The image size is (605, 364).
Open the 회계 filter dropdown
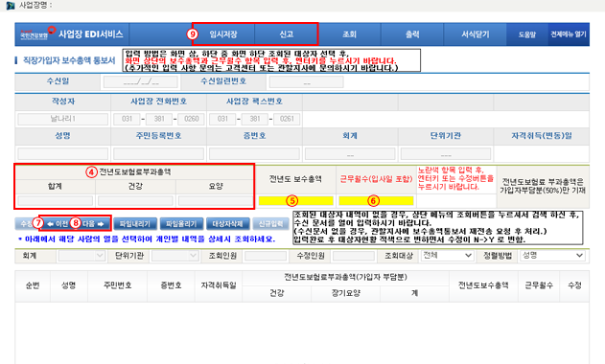[x=81, y=255]
